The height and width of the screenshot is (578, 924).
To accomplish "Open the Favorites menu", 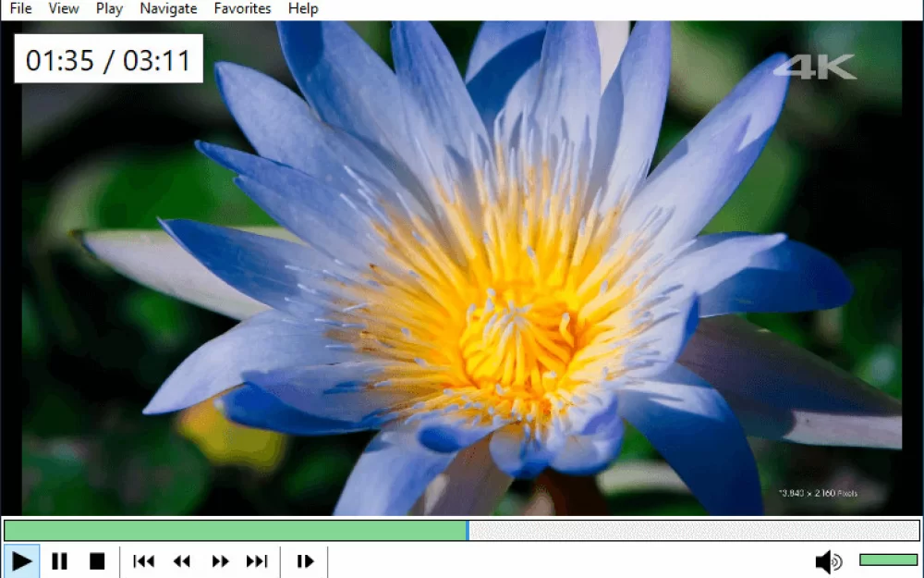I will [241, 8].
